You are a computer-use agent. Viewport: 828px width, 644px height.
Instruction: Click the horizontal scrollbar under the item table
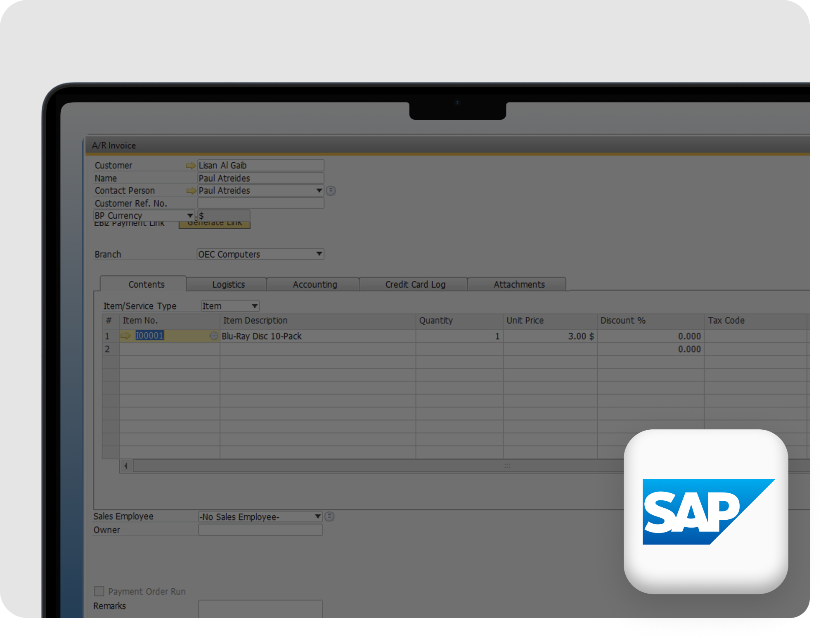coord(371,466)
